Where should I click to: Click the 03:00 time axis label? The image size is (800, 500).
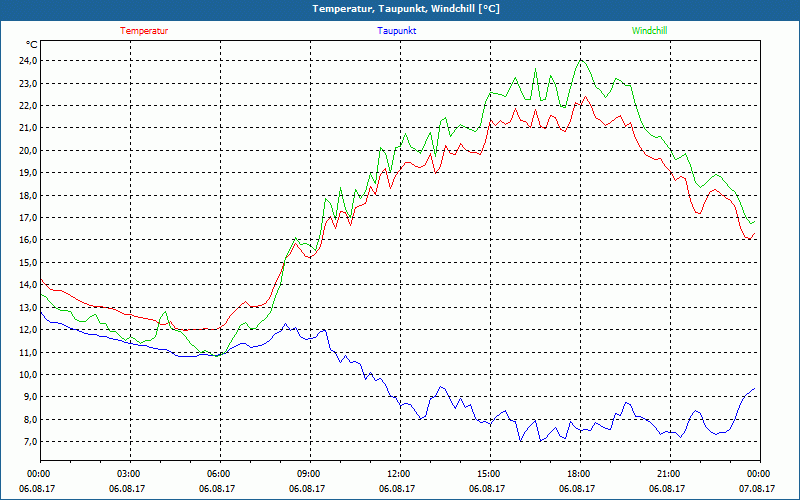coord(131,474)
